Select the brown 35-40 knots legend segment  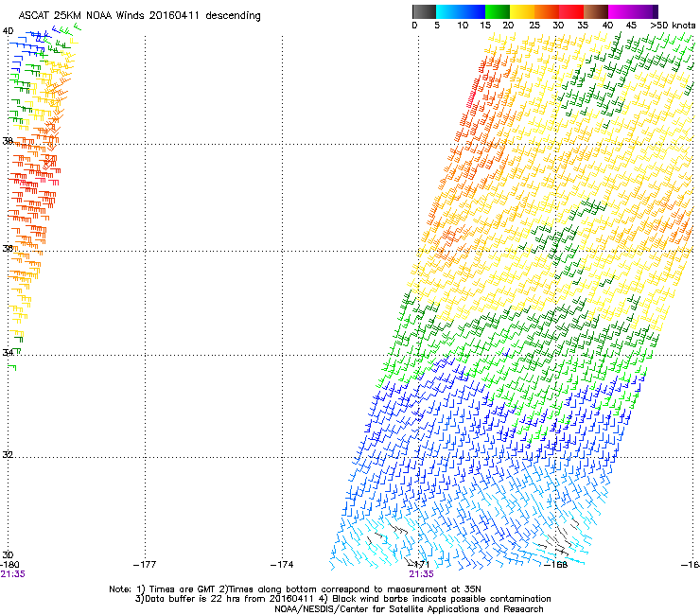[596, 11]
